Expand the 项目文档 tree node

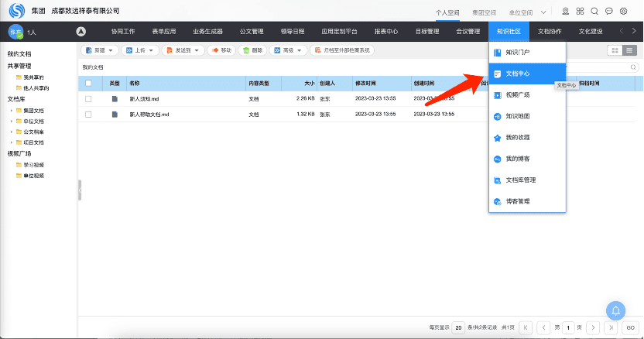tap(11, 142)
